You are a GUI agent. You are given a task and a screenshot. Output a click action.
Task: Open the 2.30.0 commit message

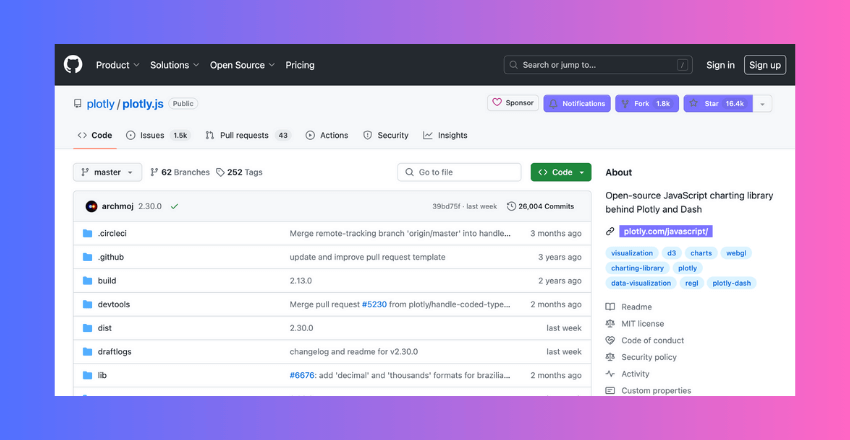pos(150,206)
